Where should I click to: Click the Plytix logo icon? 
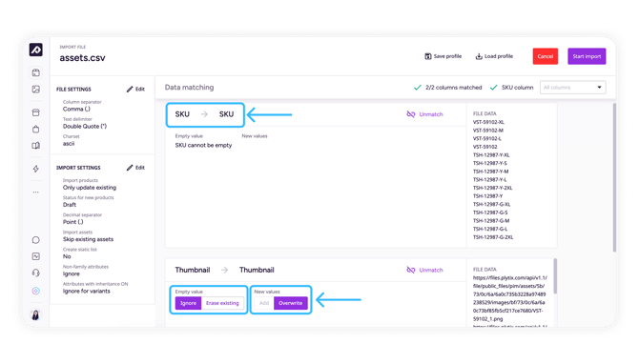point(36,50)
